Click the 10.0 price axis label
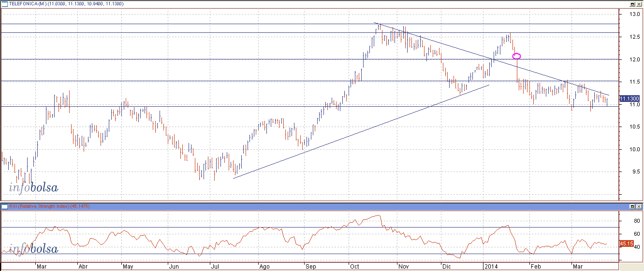This screenshot has height=271, width=644. point(634,149)
